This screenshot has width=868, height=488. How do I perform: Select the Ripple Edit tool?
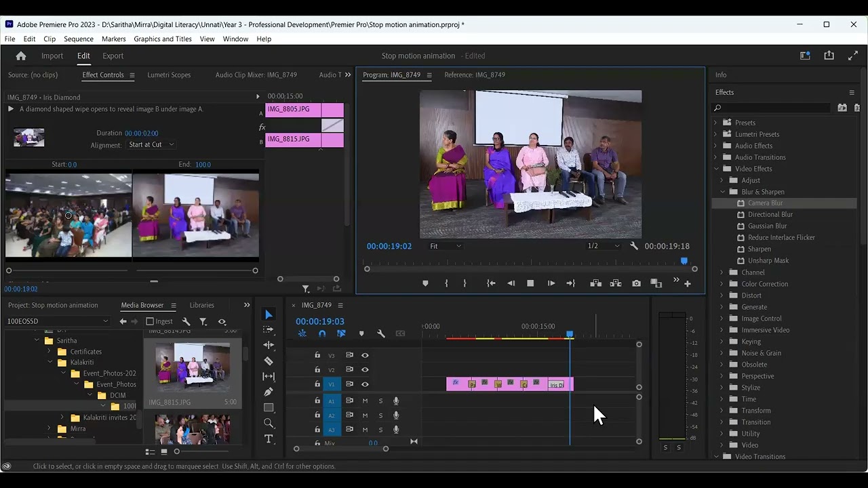pyautogui.click(x=269, y=345)
